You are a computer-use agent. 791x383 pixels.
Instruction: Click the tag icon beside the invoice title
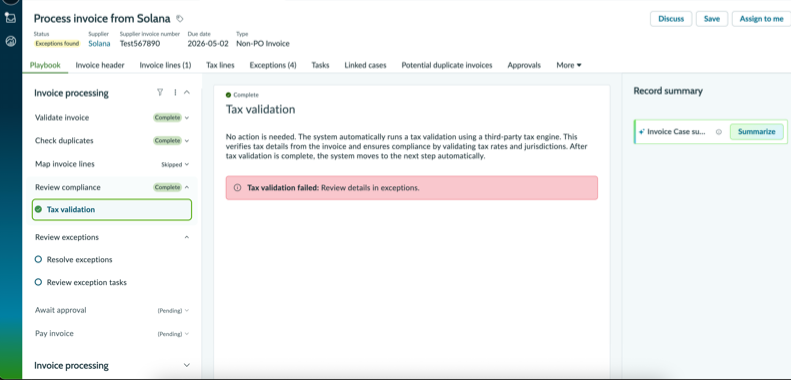(x=180, y=19)
